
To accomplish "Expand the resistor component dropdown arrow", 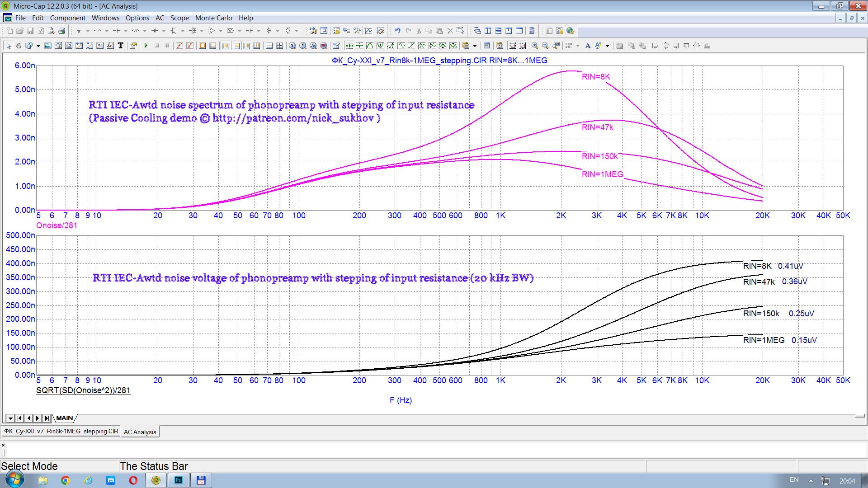I will tap(107, 31).
